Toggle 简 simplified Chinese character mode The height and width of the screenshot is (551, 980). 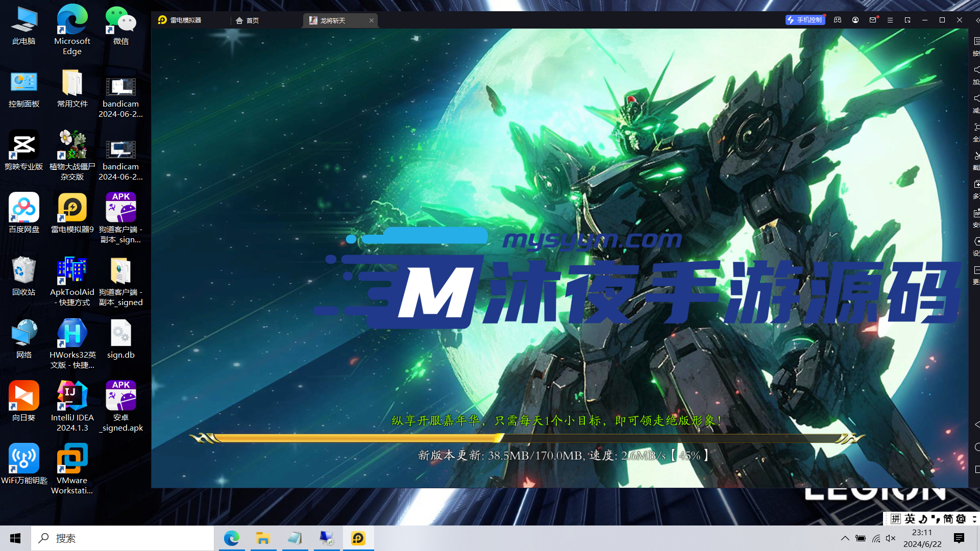click(x=948, y=519)
